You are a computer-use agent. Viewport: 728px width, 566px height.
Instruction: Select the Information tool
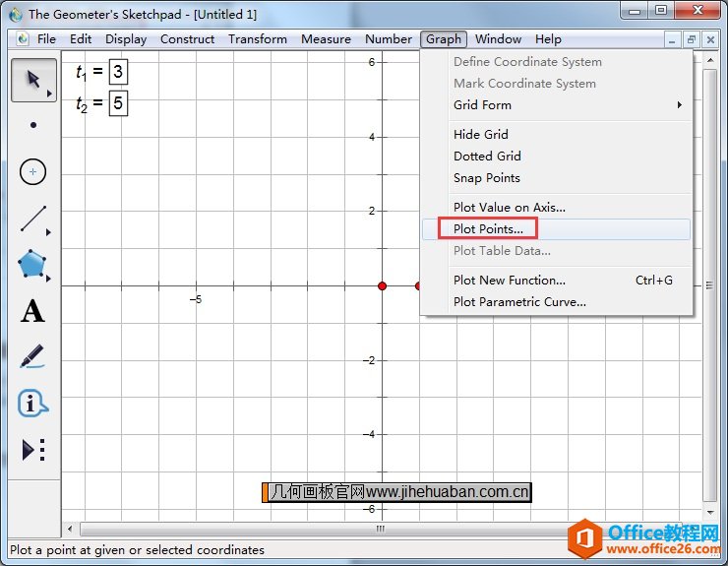pyautogui.click(x=32, y=404)
